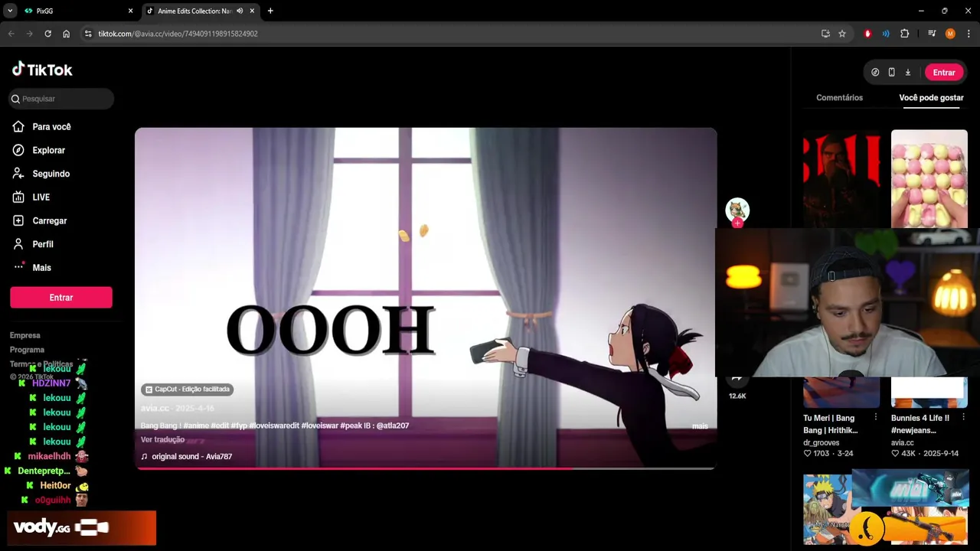
Task: Open the @atla207 mention in caption
Action: pos(392,425)
